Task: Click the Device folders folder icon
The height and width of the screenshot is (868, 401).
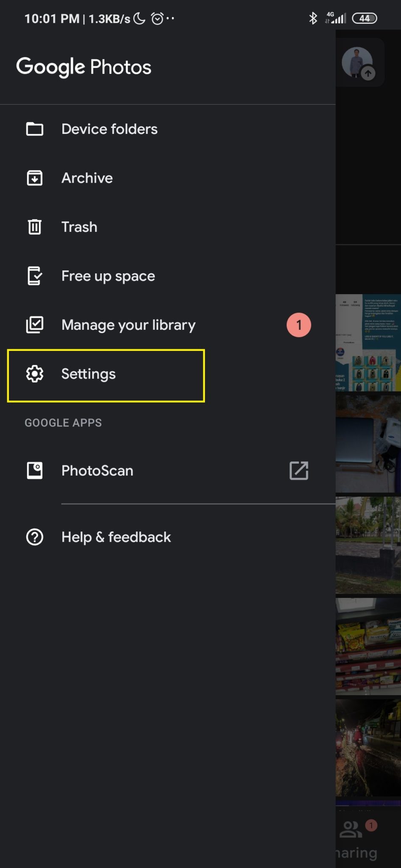Action: (34, 129)
